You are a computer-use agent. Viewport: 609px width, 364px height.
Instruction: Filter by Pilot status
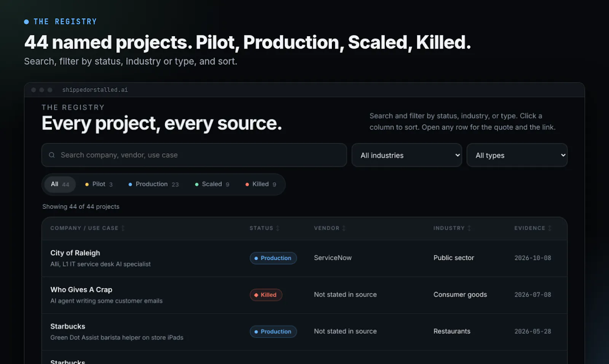[99, 184]
